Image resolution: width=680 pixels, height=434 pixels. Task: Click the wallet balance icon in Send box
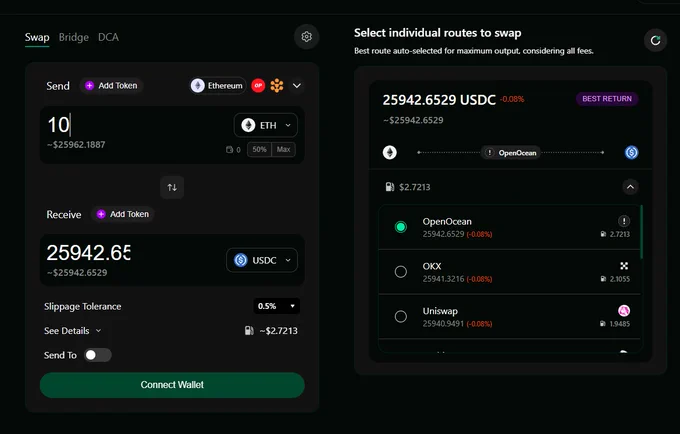tap(229, 150)
